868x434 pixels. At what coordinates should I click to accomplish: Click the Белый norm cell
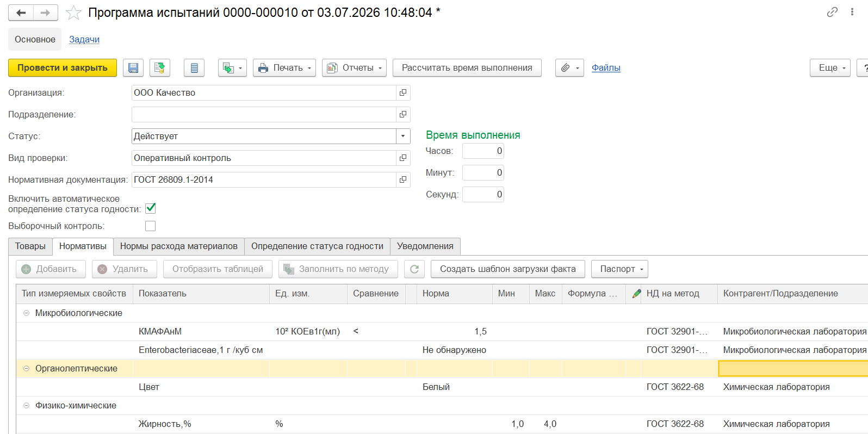[455, 387]
